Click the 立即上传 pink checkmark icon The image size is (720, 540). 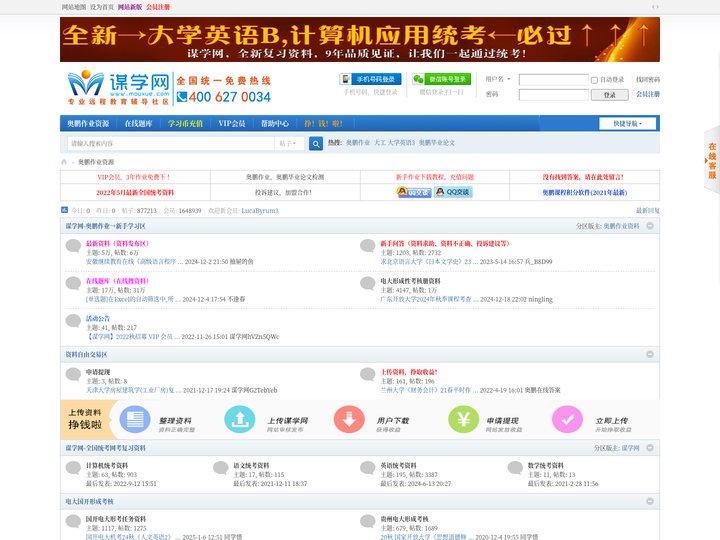click(x=567, y=419)
